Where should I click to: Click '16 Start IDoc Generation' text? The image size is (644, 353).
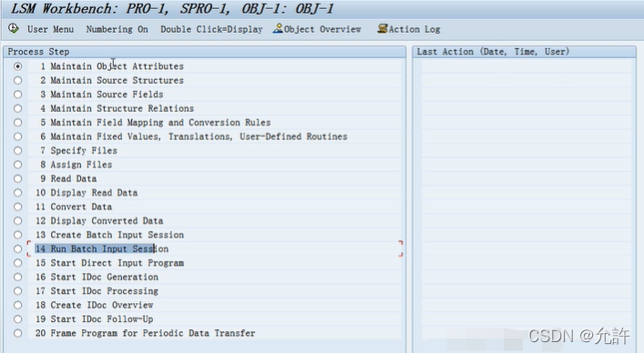click(97, 277)
